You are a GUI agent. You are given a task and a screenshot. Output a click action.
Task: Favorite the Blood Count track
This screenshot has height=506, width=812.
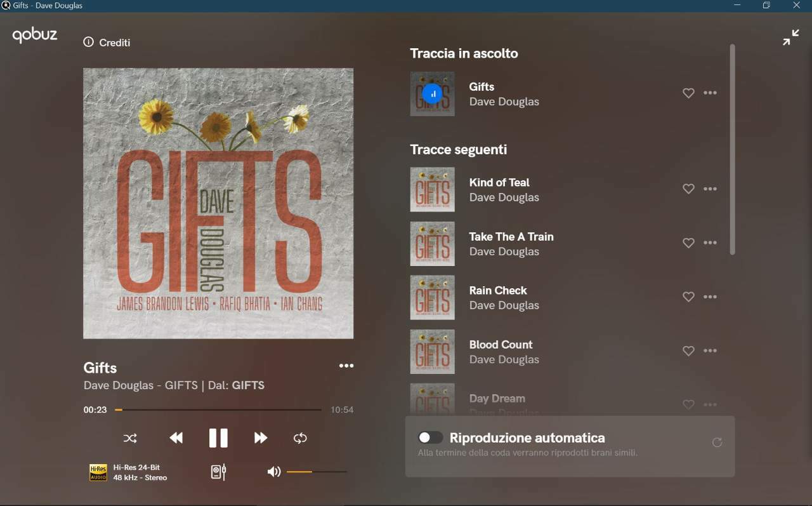688,351
